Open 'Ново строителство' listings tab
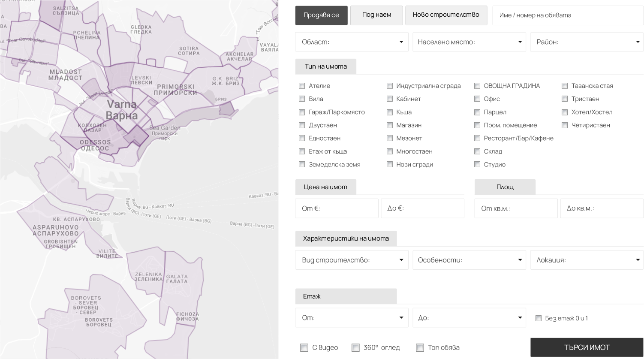Image resolution: width=644 pixels, height=359 pixels. click(x=446, y=15)
